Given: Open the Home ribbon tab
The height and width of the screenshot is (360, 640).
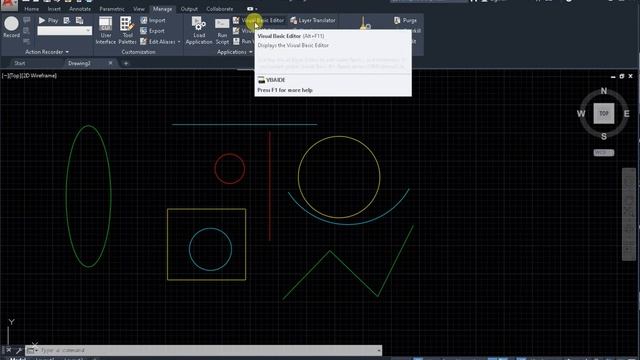Looking at the screenshot, I should [31, 9].
